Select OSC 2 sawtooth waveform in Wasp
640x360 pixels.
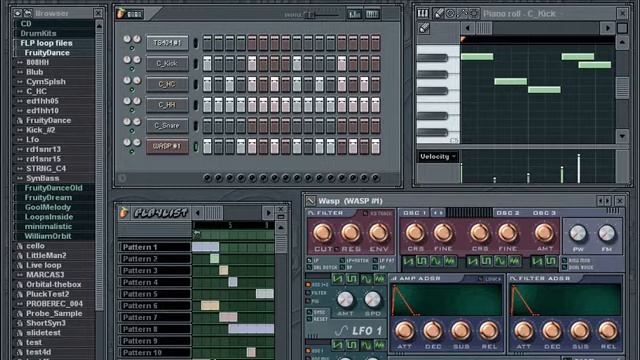coord(473,261)
